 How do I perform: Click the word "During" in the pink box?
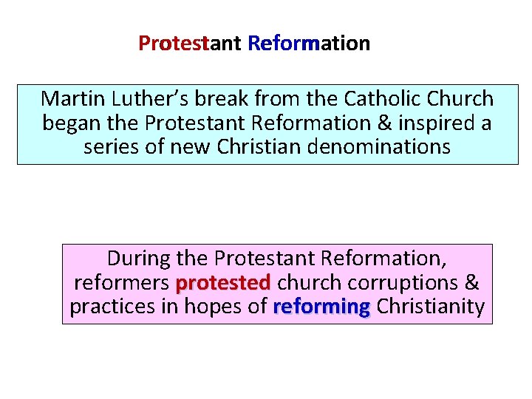[140, 259]
